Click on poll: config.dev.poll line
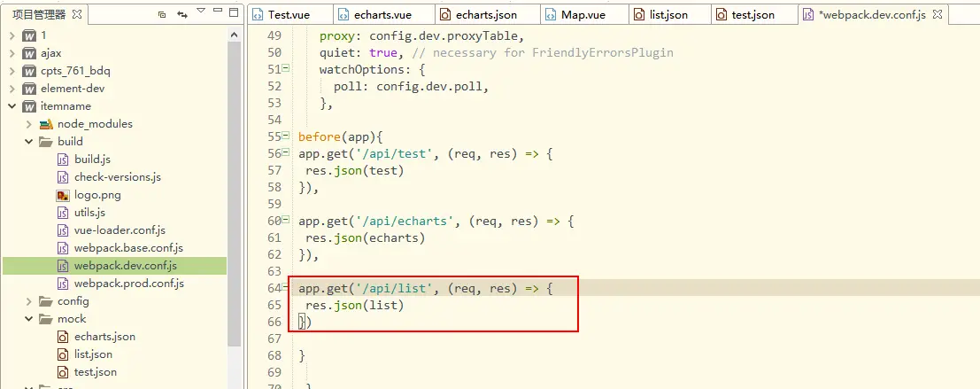Image resolution: width=980 pixels, height=389 pixels. point(411,86)
